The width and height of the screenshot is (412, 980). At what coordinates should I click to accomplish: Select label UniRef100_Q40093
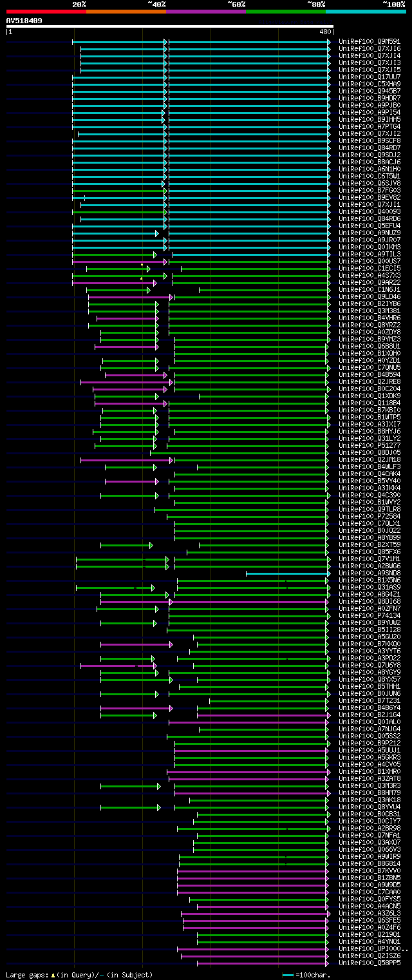[x=370, y=211]
